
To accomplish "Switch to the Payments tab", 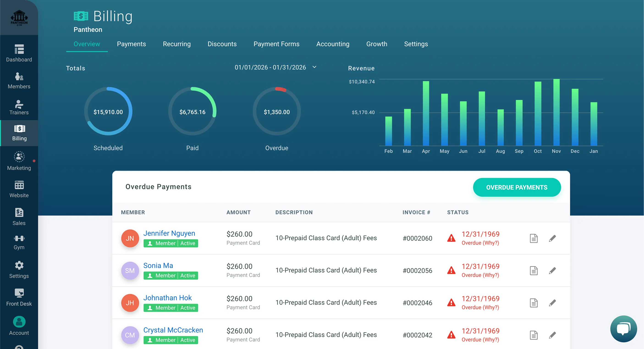I will point(131,44).
